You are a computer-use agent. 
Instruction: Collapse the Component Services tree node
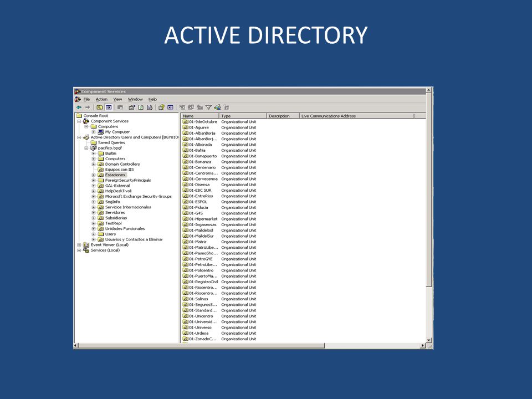79,121
